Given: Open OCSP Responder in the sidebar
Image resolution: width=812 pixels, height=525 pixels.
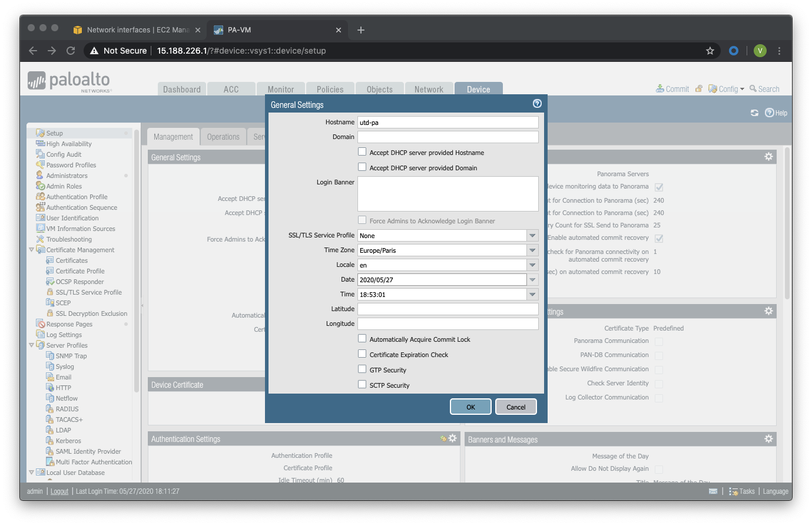Looking at the screenshot, I should click(79, 282).
